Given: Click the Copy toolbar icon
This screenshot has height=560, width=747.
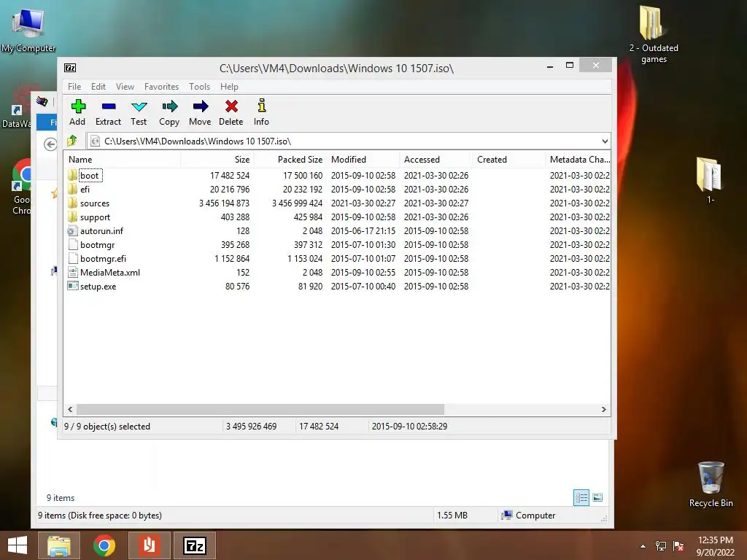Looking at the screenshot, I should tap(169, 106).
